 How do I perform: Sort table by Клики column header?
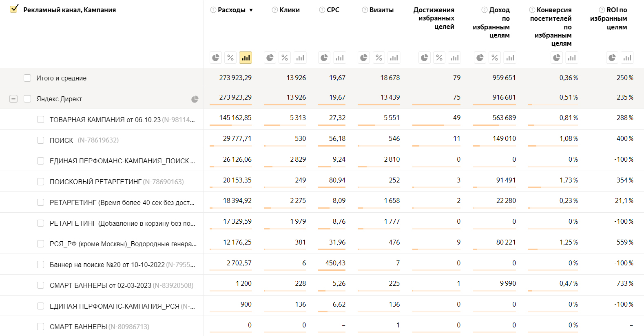(290, 10)
